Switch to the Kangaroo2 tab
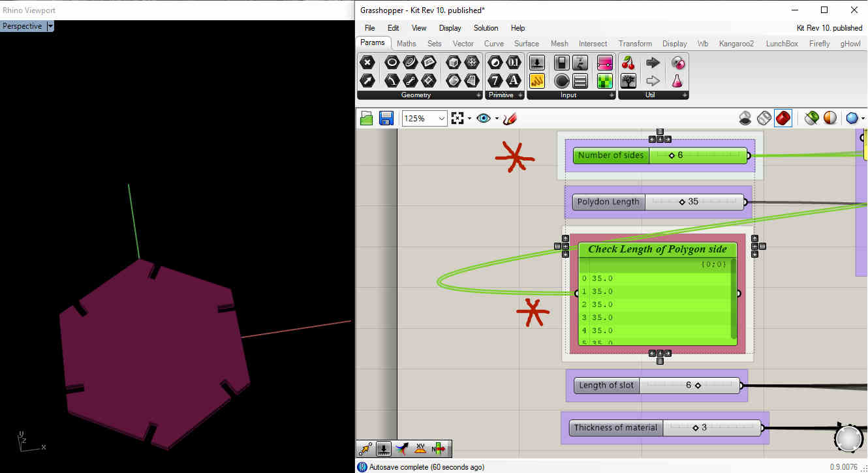The image size is (868, 473). coord(736,44)
